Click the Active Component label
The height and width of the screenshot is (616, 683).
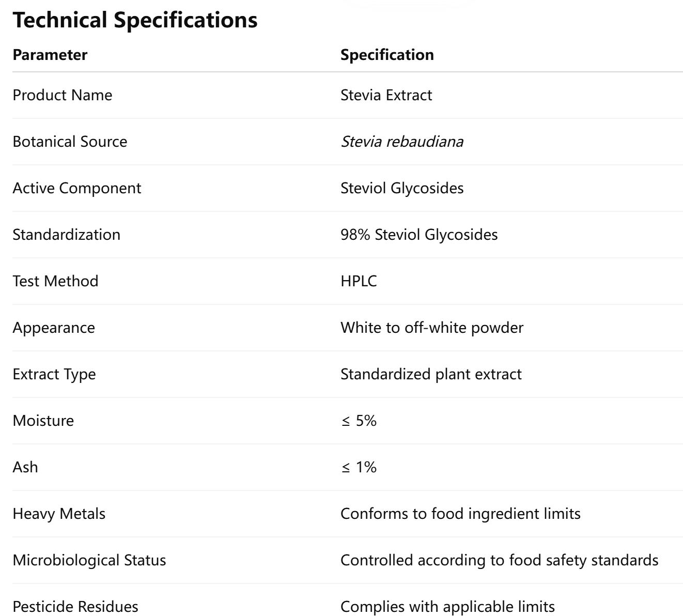point(76,188)
